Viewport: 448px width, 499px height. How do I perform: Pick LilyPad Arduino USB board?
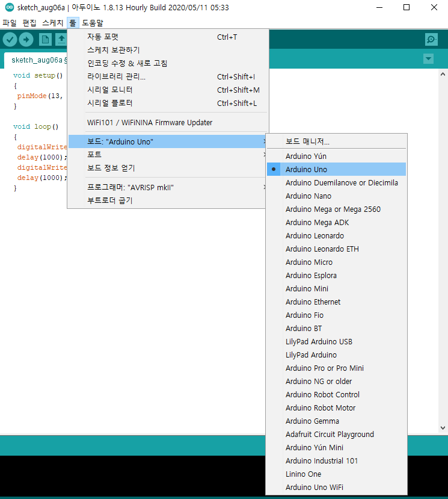(x=336, y=341)
